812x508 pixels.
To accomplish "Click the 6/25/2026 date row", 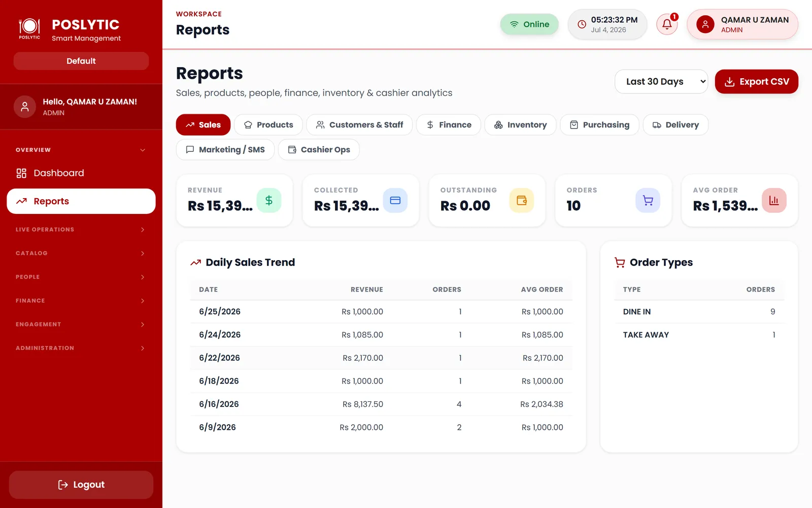I will point(381,312).
